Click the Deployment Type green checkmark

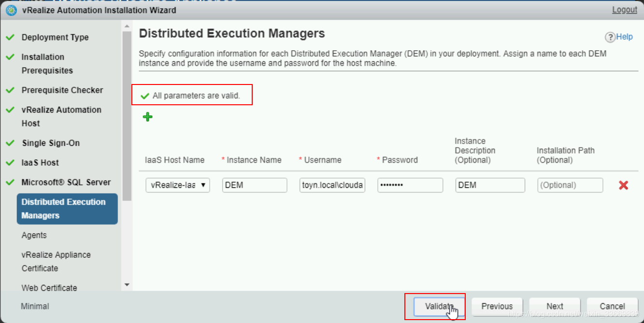click(10, 37)
